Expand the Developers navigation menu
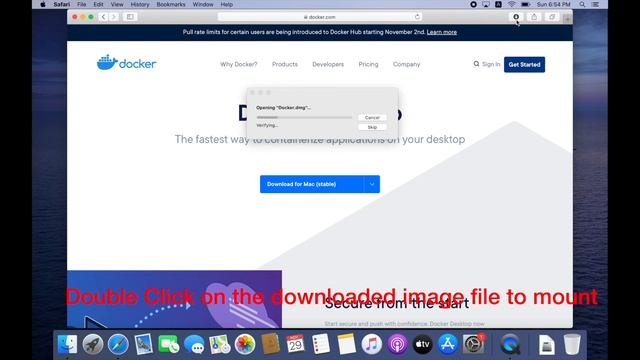Viewport: 640px width, 360px height. 328,64
